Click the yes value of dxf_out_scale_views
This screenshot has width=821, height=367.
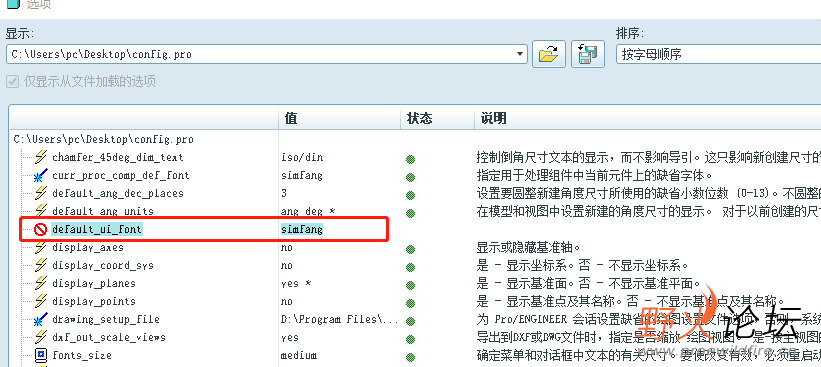coord(290,337)
